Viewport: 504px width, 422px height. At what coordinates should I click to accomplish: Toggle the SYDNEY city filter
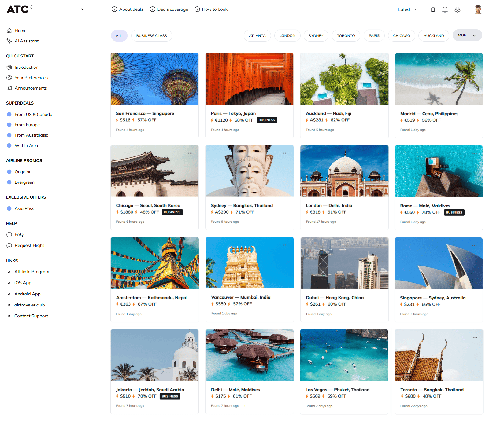[x=316, y=36]
